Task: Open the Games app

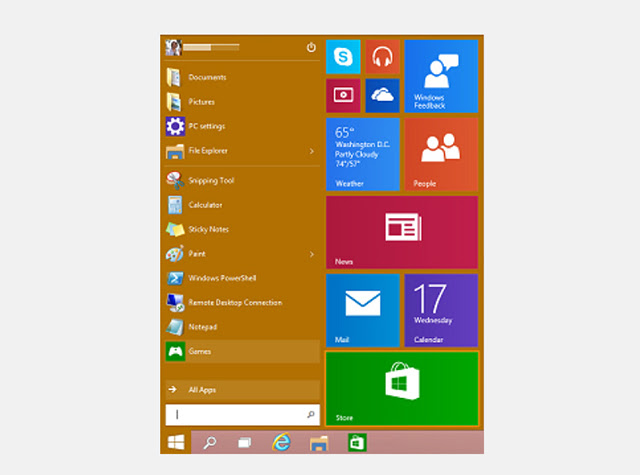Action: tap(242, 351)
